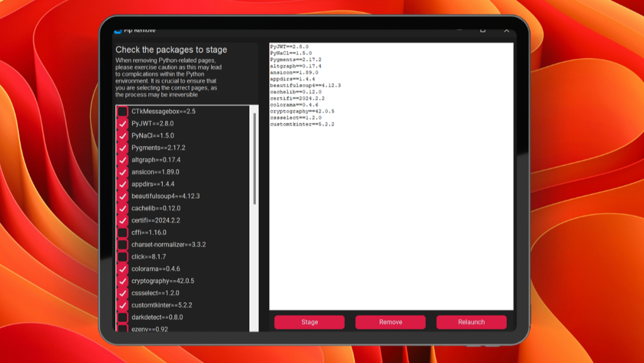Deselect the customtkinter==5.2.2 checkbox

coord(122,306)
